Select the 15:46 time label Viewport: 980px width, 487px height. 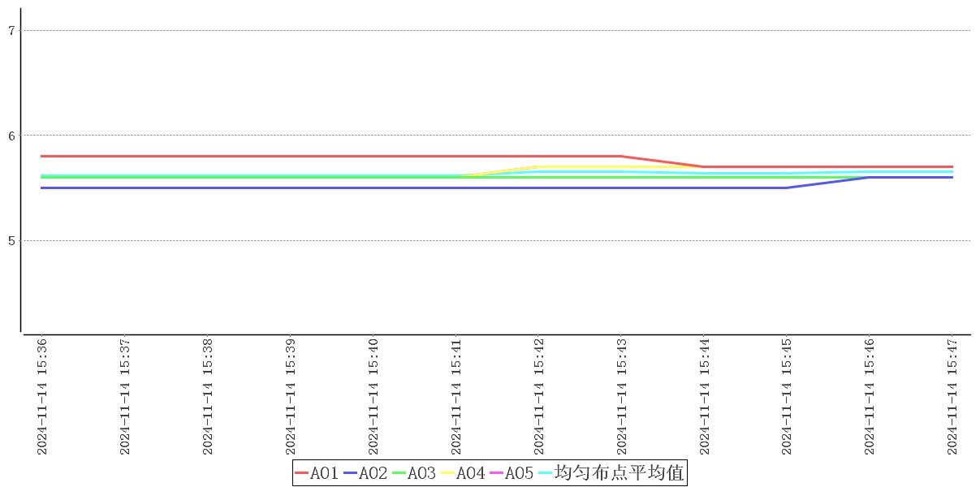click(870, 397)
